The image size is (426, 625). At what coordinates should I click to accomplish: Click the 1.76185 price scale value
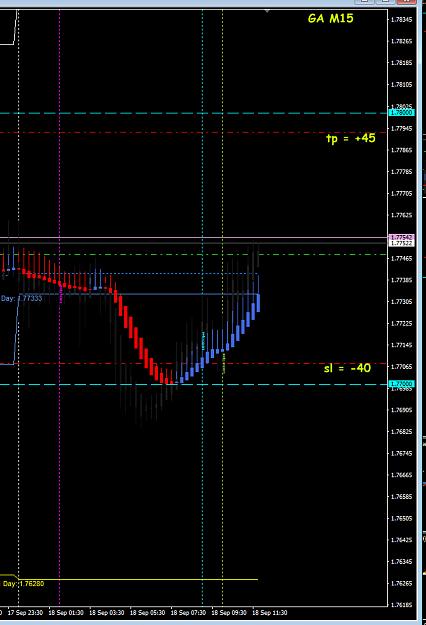[402, 605]
